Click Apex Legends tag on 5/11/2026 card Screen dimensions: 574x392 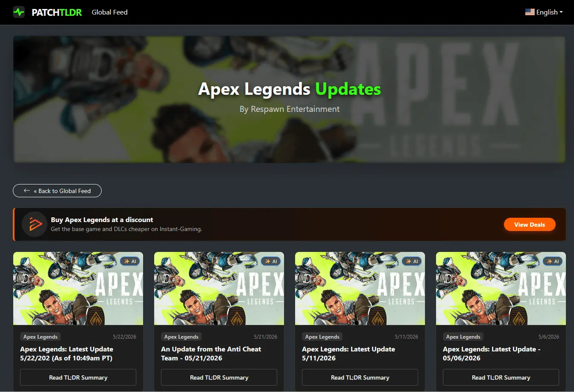click(322, 337)
